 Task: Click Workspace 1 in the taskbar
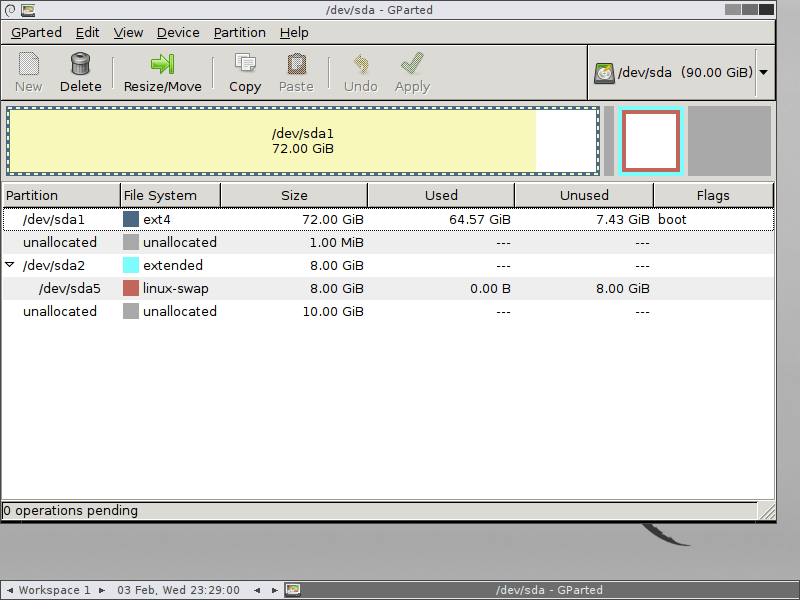pos(55,590)
